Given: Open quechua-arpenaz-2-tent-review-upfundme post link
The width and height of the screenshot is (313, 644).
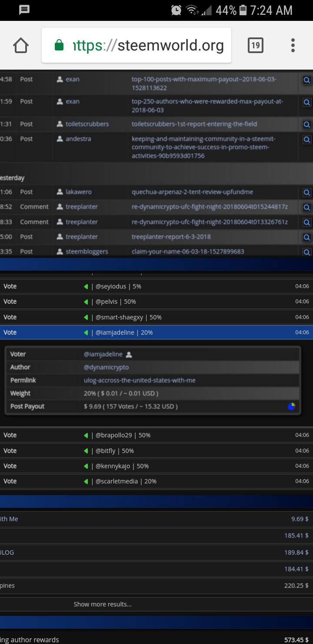Looking at the screenshot, I should point(192,192).
